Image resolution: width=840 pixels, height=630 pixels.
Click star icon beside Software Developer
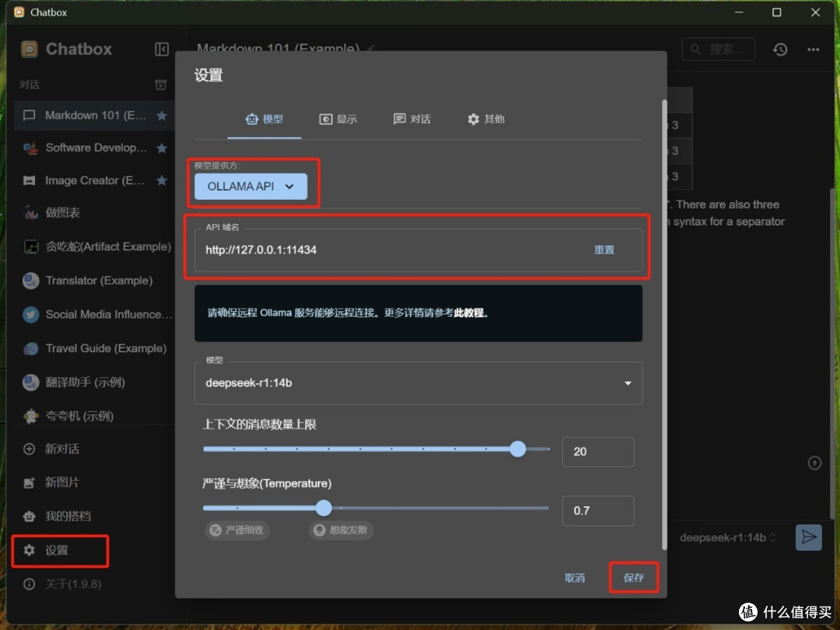tap(162, 148)
